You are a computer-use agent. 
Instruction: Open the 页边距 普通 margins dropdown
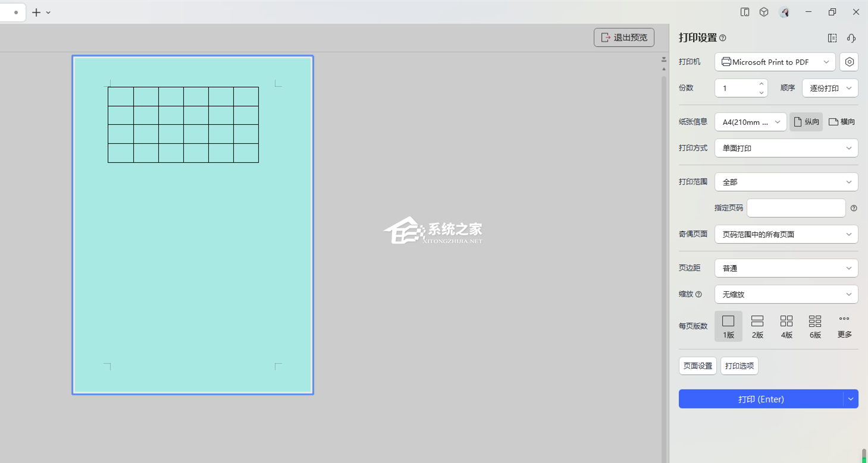click(x=786, y=268)
